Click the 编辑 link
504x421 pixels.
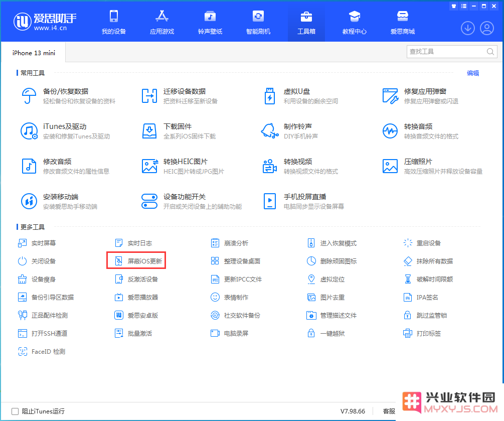pos(473,73)
